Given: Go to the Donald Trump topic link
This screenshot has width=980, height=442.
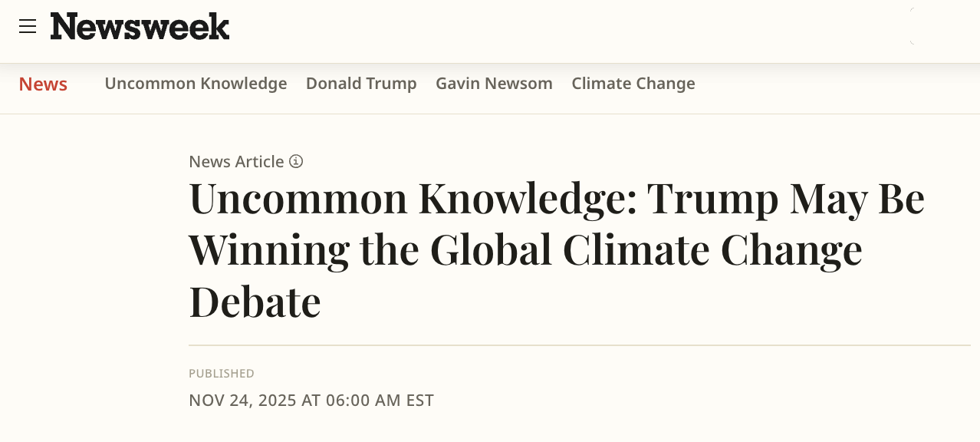Looking at the screenshot, I should 361,83.
